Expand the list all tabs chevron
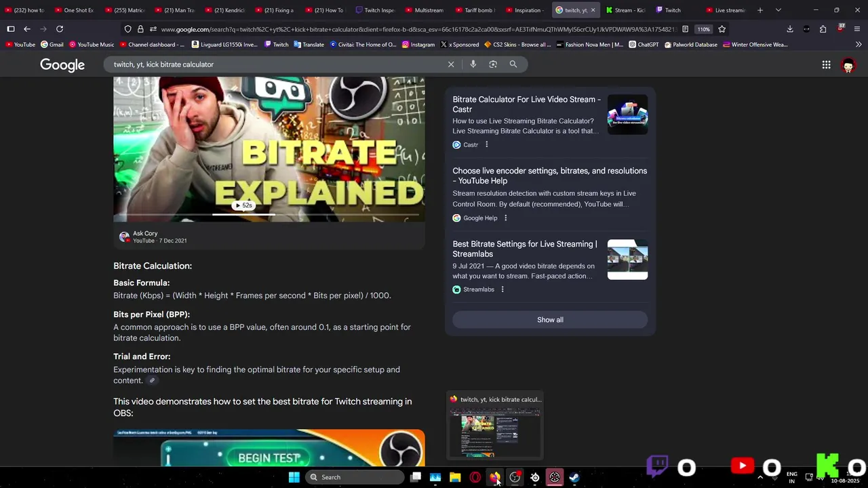Viewport: 868px width, 488px height. pos(778,10)
